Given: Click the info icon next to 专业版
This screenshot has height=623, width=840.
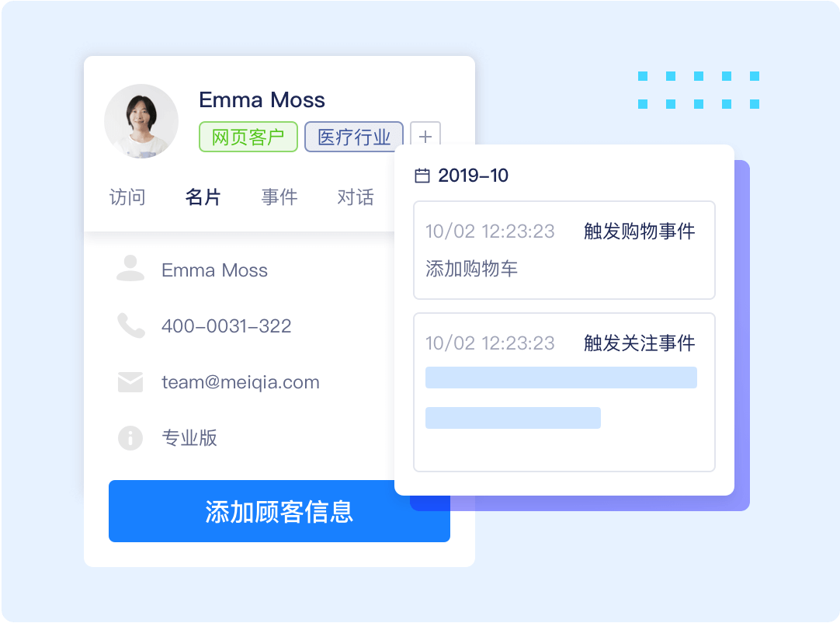Looking at the screenshot, I should click(132, 438).
